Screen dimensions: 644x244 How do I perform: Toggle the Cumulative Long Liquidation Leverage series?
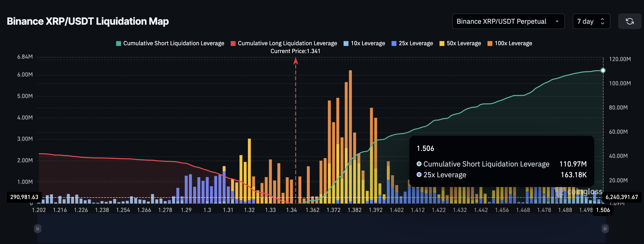288,43
